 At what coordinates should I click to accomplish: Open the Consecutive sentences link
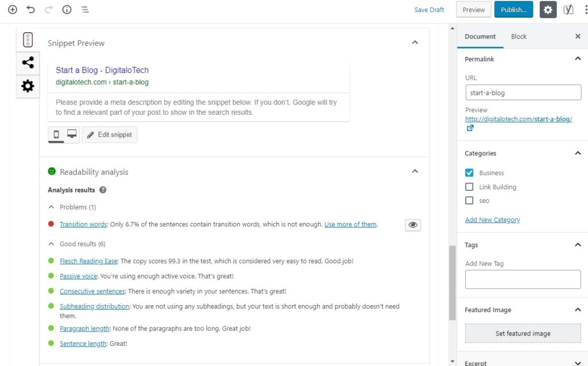click(x=92, y=291)
